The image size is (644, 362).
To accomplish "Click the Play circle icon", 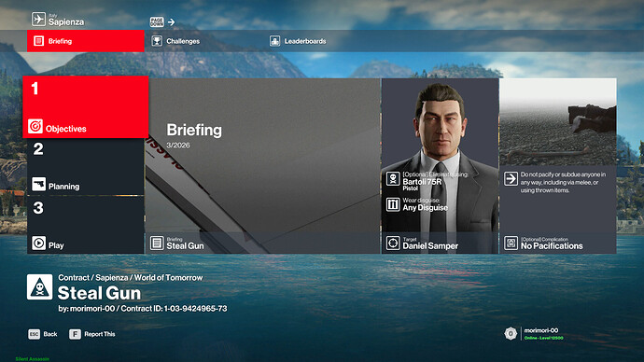I will tap(38, 243).
